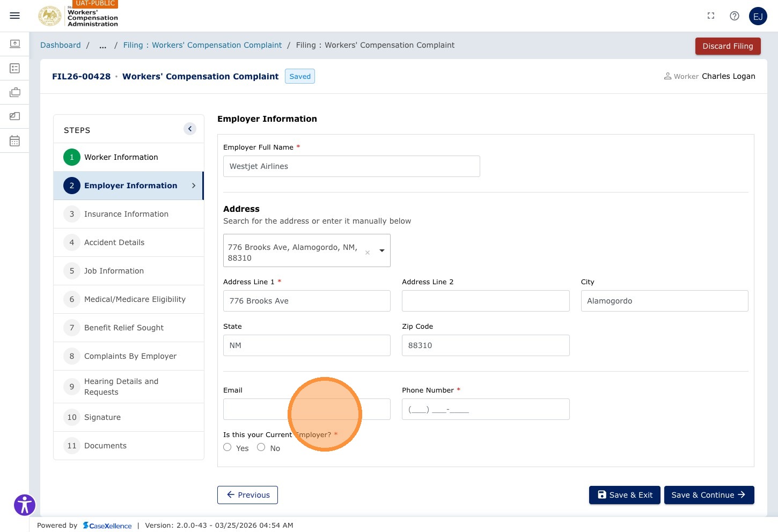Image resolution: width=778 pixels, height=532 pixels.
Task: Click the Address Line 2 field
Action: click(486, 301)
